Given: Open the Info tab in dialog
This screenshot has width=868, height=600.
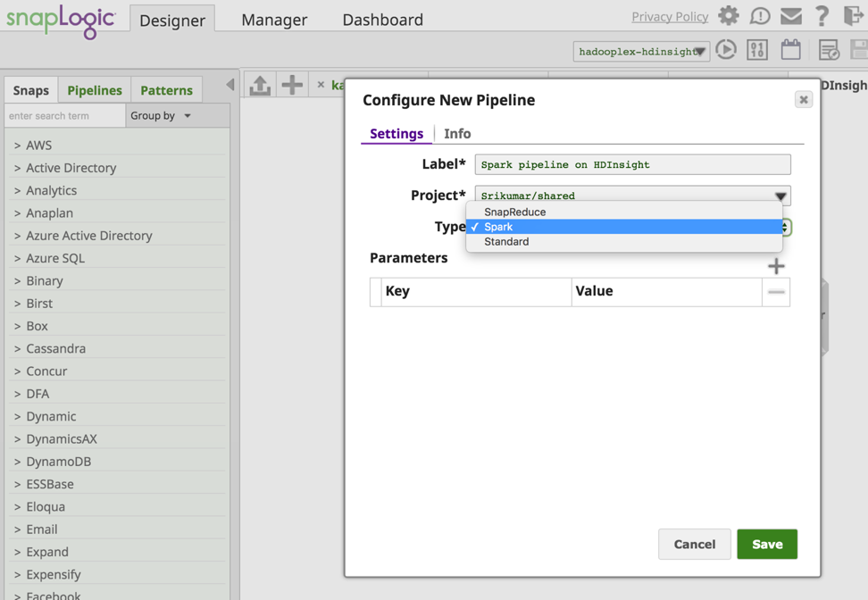Looking at the screenshot, I should coord(457,134).
